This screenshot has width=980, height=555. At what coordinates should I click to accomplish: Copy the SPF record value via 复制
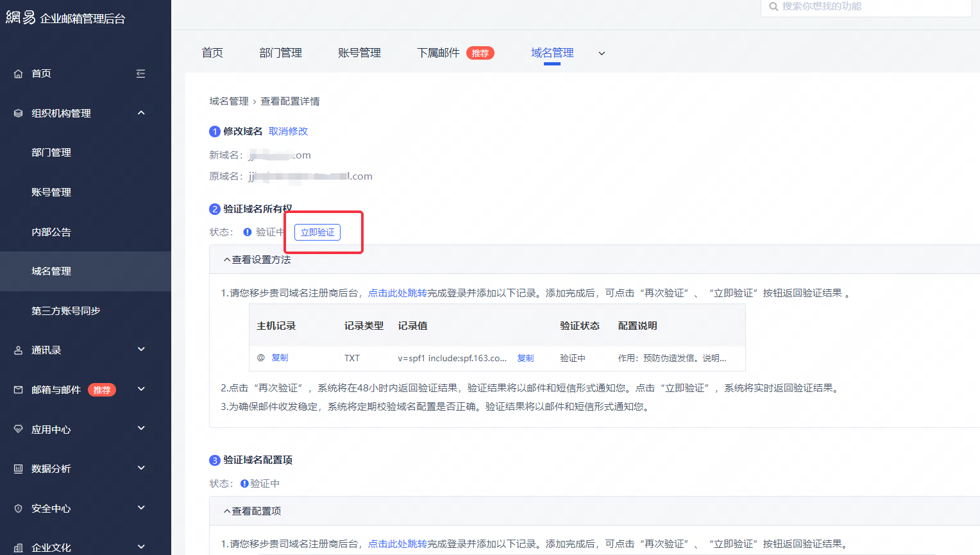(525, 358)
